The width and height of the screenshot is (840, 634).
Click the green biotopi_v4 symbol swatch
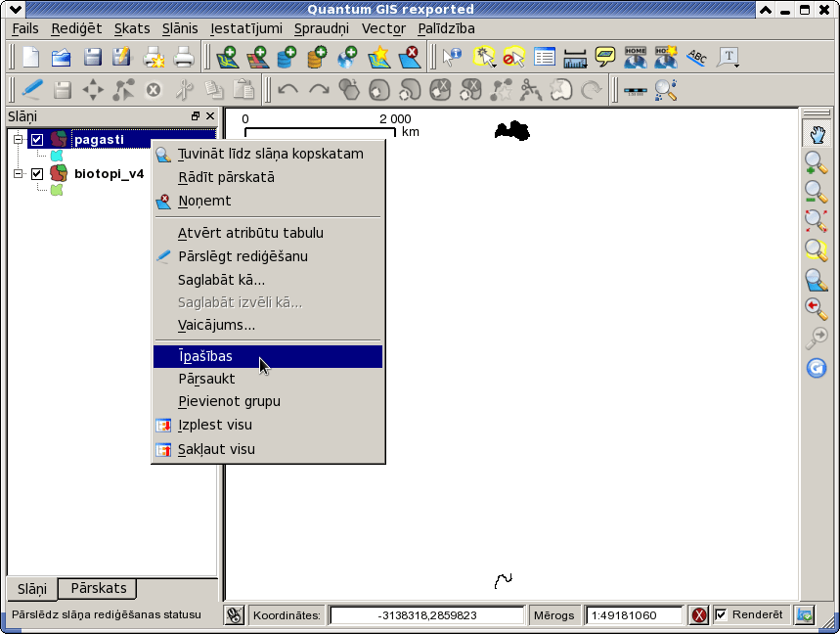click(x=57, y=190)
